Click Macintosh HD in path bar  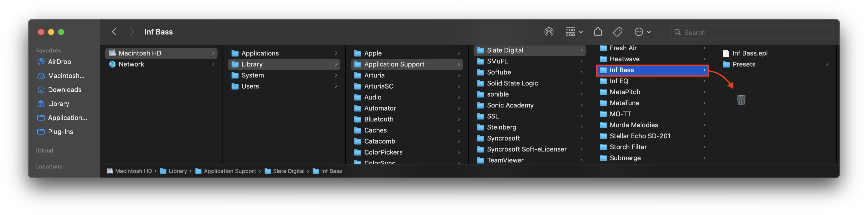coord(129,171)
